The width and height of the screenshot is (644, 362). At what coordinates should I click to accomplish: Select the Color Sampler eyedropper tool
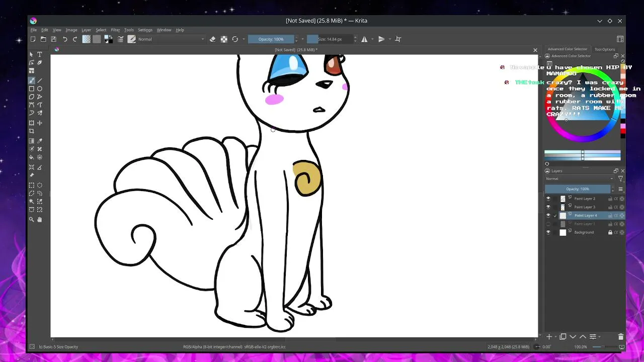pyautogui.click(x=40, y=141)
